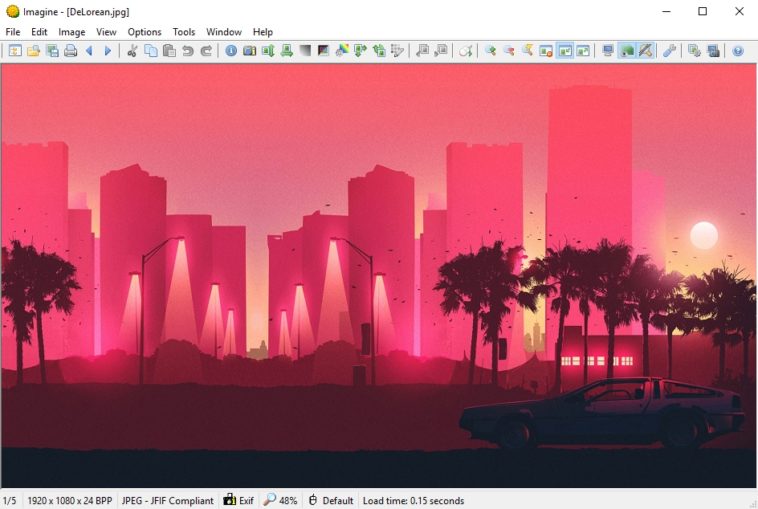Screen dimensions: 758x509
Task: Click the DeLorean image in the viewer
Action: 379,275
